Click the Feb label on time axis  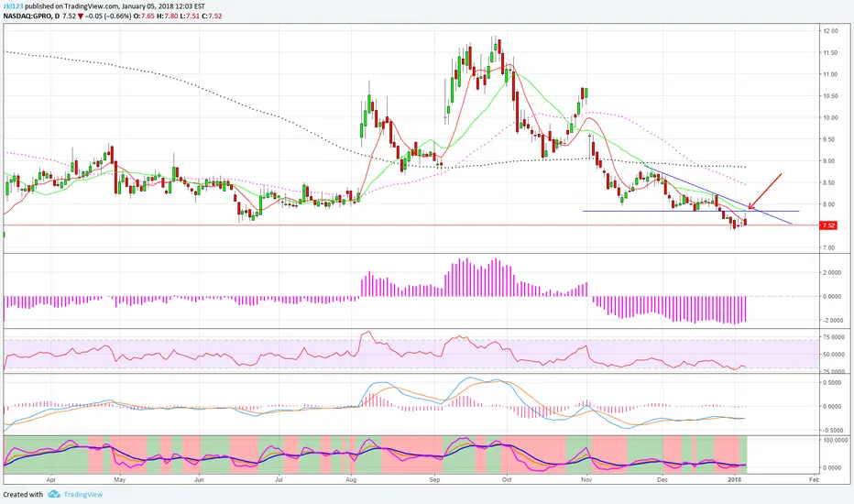(815, 480)
